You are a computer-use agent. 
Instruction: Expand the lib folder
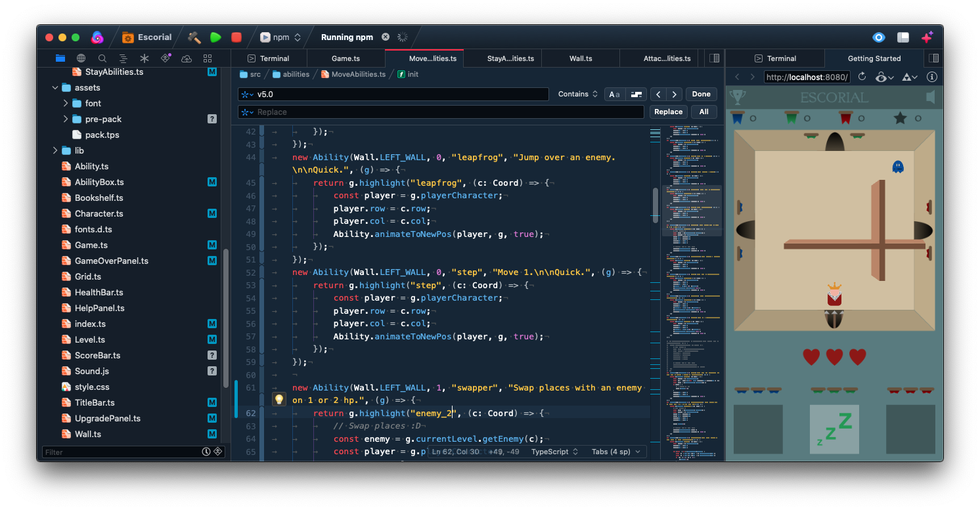pos(55,150)
